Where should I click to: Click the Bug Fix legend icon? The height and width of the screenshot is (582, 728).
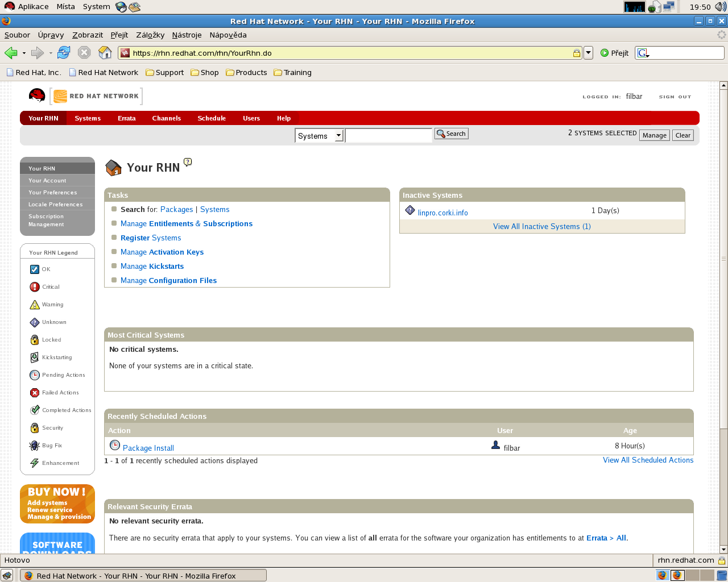[x=35, y=446]
